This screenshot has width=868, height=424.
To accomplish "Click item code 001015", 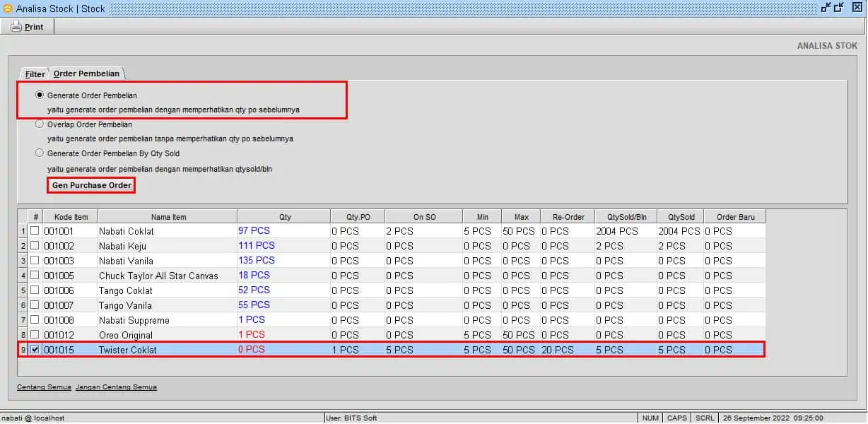I will [70, 350].
